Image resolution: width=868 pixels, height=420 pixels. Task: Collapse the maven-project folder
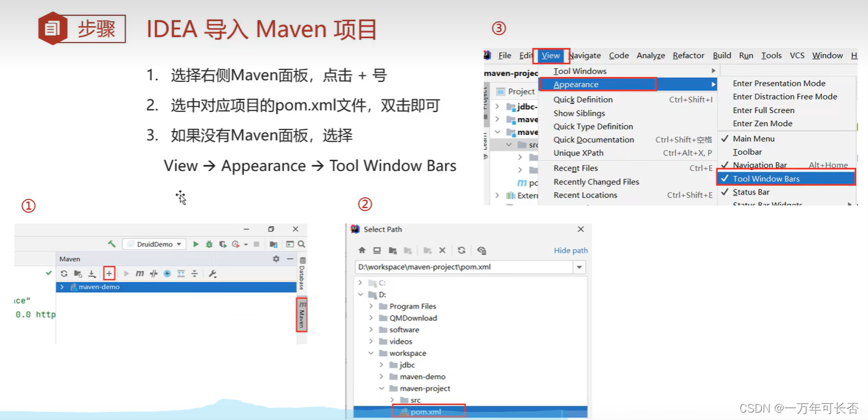pos(382,388)
